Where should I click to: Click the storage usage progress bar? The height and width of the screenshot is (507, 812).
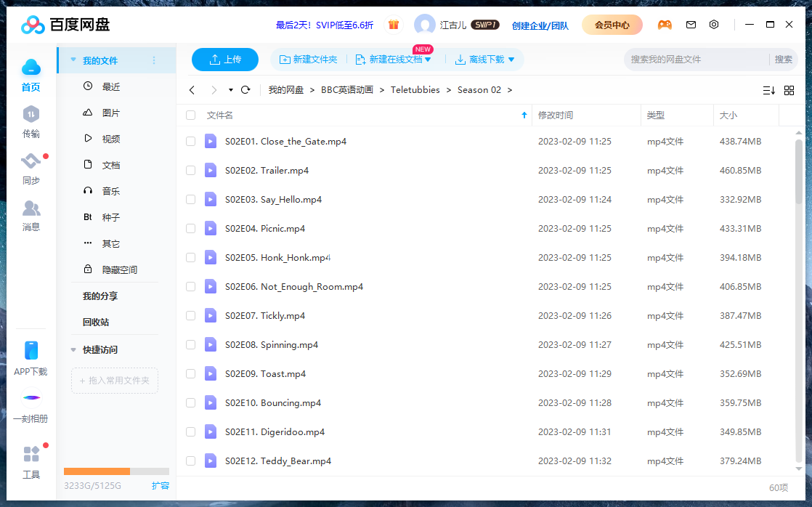(x=116, y=471)
